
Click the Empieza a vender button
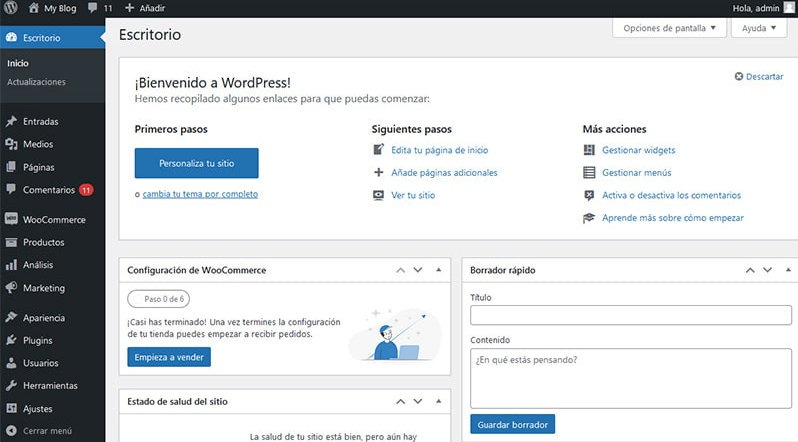tap(169, 357)
